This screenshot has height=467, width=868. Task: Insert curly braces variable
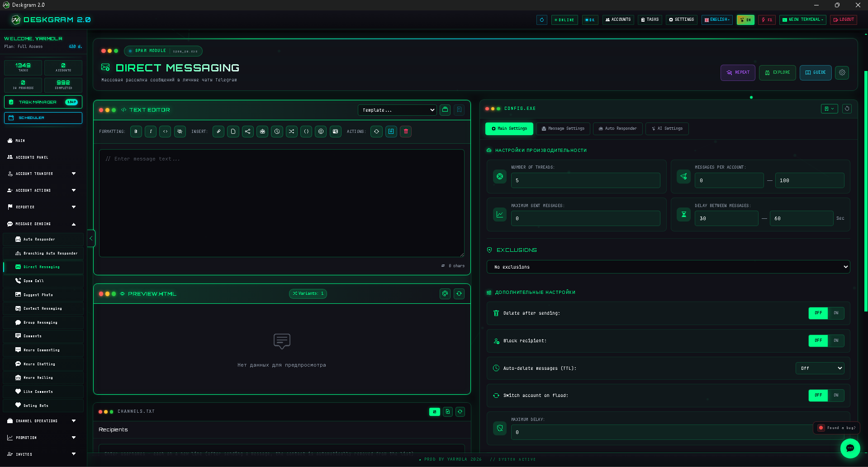pos(306,132)
